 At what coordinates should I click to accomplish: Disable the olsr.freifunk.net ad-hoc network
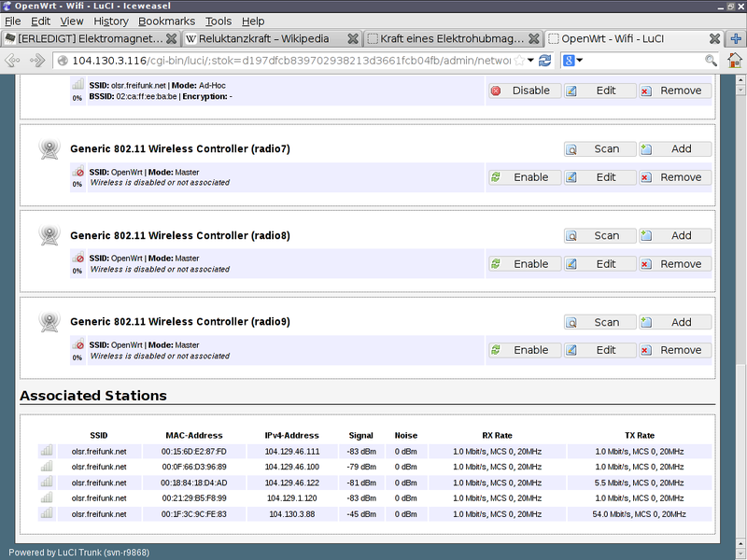(x=525, y=90)
